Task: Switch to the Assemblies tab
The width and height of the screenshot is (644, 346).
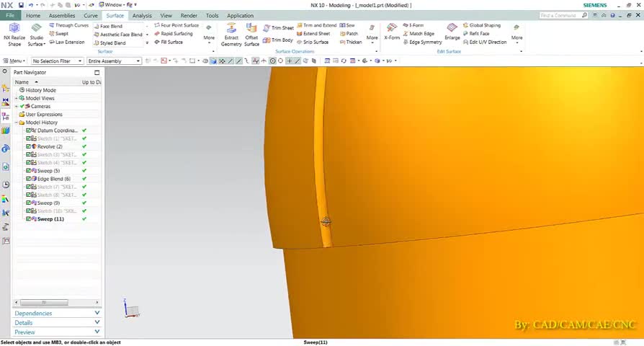Action: [x=62, y=16]
